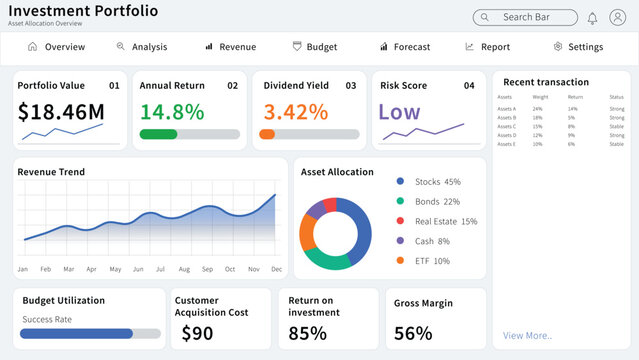Switch to the Analysis tab

pos(142,46)
